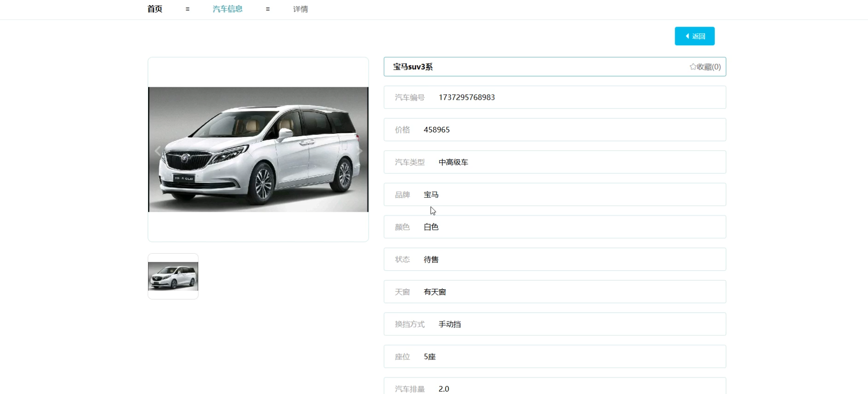Click the sunroof value 有天窗
Viewport: 868px width, 394px height.
coord(435,292)
